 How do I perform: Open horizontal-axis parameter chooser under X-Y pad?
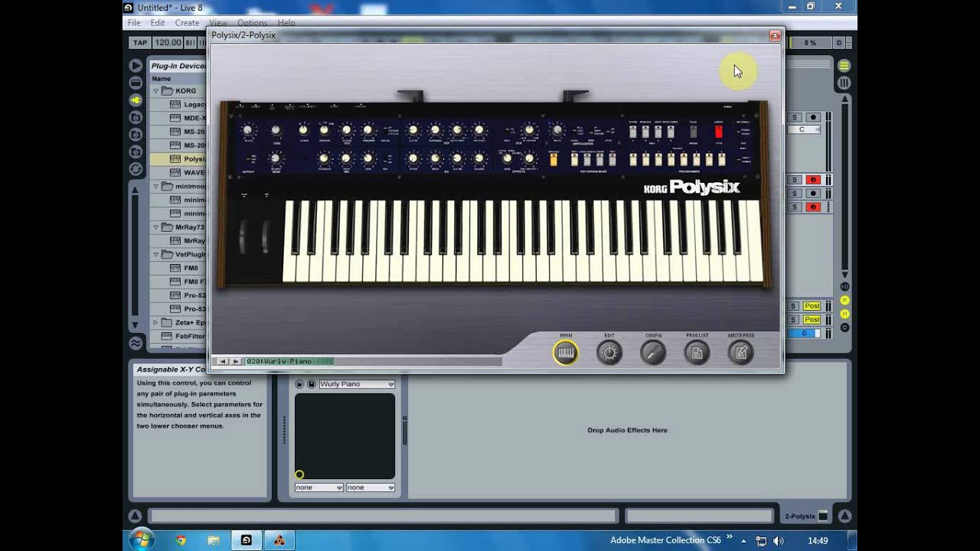click(x=319, y=487)
